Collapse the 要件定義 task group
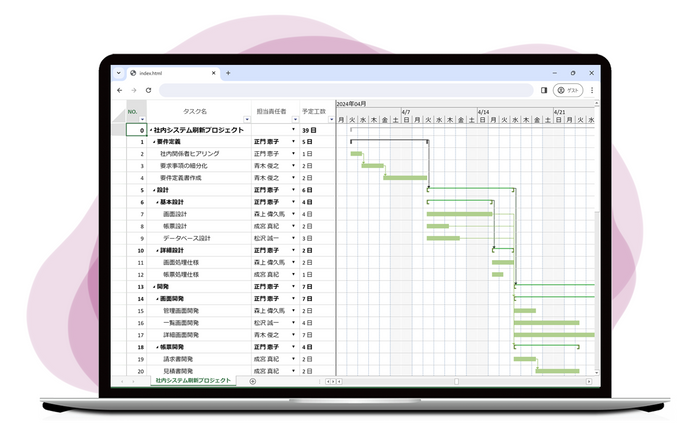Viewport: 700px width, 429px height. 153,142
